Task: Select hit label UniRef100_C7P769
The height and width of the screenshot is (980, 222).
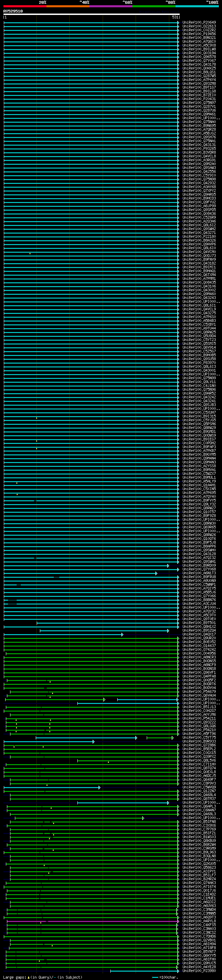Action: coord(199,829)
